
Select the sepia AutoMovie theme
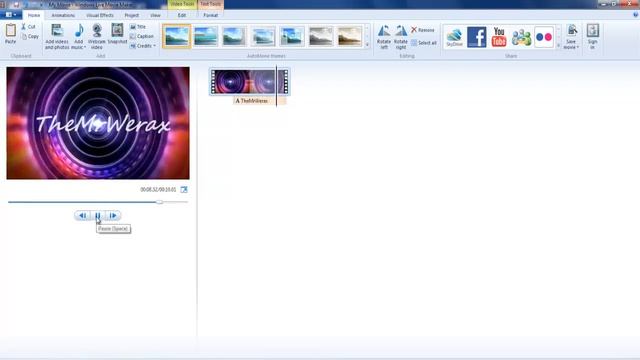(x=349, y=36)
